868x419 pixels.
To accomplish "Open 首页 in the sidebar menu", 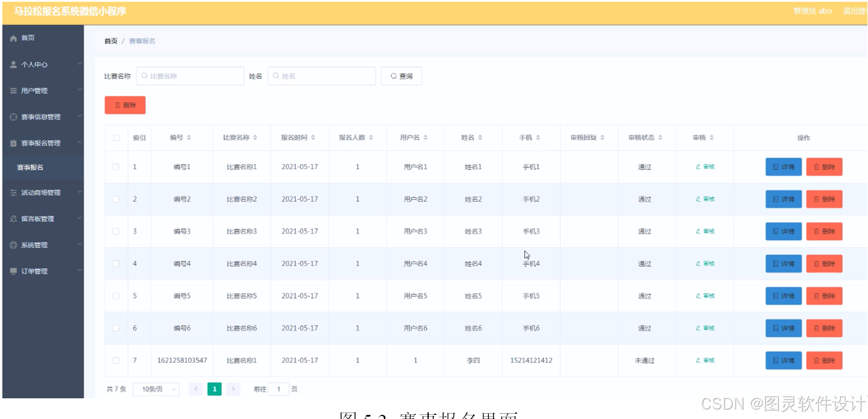I will click(x=43, y=38).
